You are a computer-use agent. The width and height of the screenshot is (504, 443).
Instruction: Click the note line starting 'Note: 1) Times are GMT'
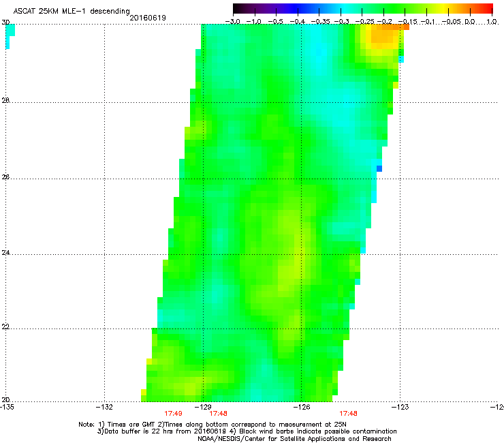coord(212,425)
